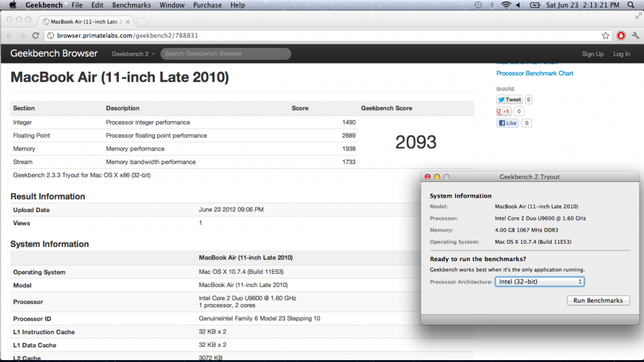Open the Window menu
The image size is (644, 362).
pos(172,5)
